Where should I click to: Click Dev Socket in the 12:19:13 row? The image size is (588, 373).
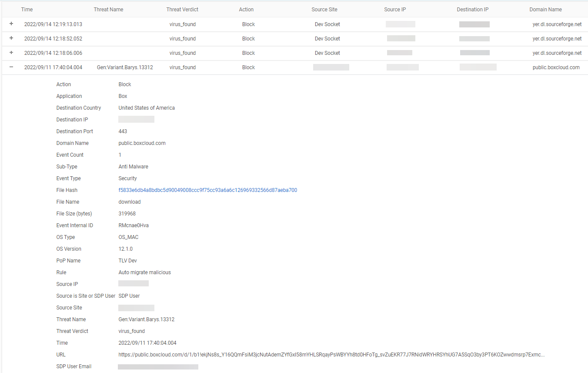[x=327, y=24]
